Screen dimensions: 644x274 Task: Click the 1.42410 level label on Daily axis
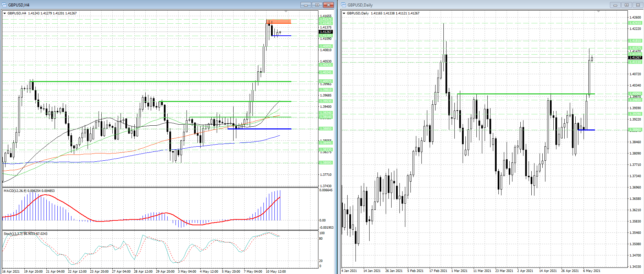[635, 23]
